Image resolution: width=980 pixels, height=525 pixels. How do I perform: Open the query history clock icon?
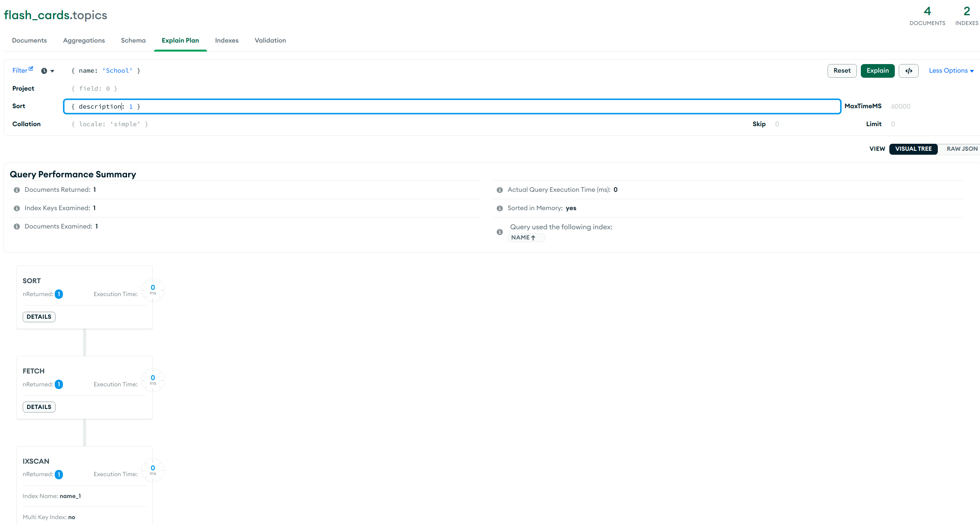(x=44, y=71)
